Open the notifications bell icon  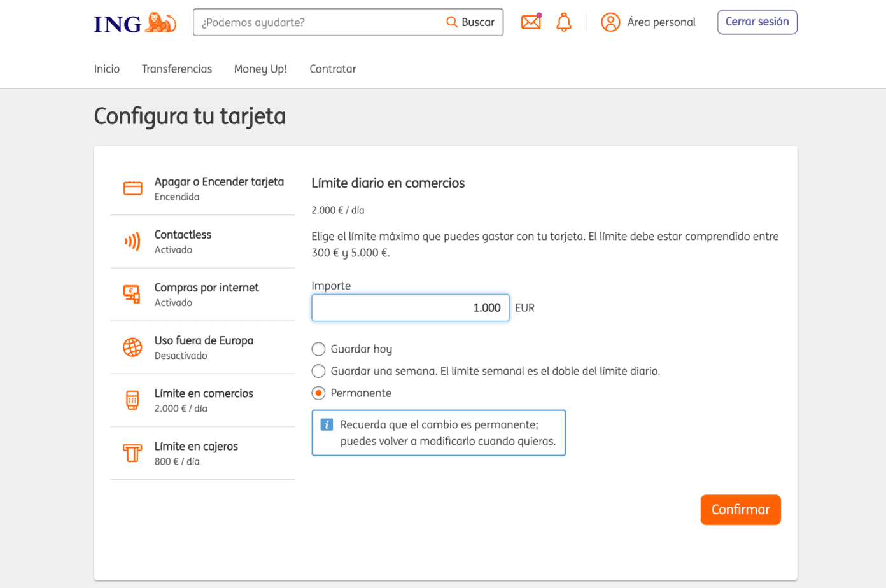tap(564, 22)
